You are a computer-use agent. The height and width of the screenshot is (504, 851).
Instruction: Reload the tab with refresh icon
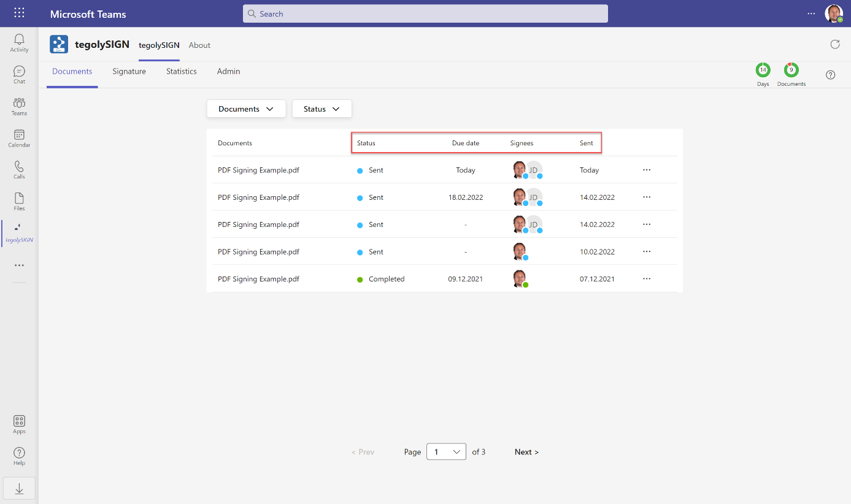click(834, 44)
